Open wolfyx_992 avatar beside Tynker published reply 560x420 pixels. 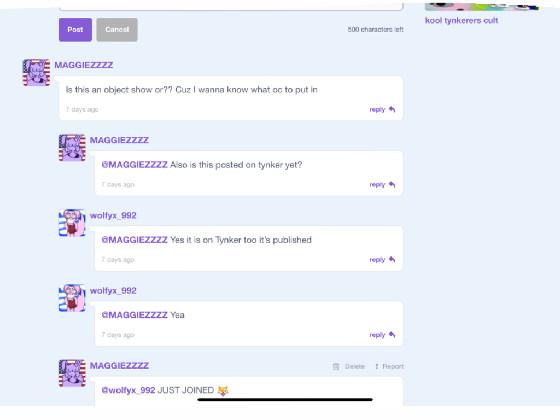[72, 223]
